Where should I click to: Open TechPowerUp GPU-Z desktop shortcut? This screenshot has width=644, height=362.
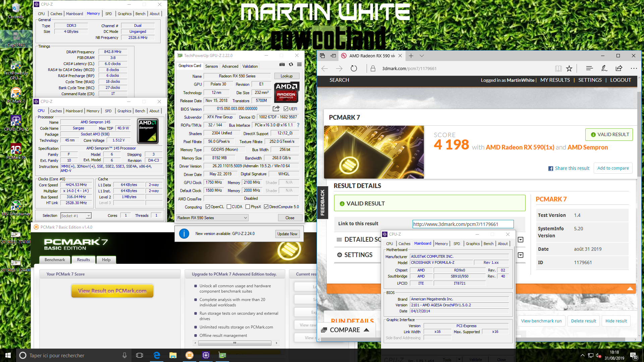coord(16,70)
